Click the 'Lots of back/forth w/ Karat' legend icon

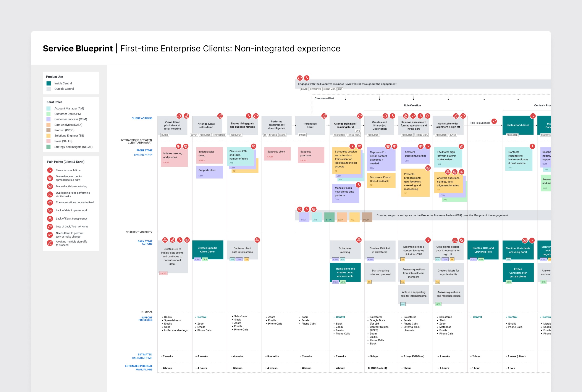(50, 227)
